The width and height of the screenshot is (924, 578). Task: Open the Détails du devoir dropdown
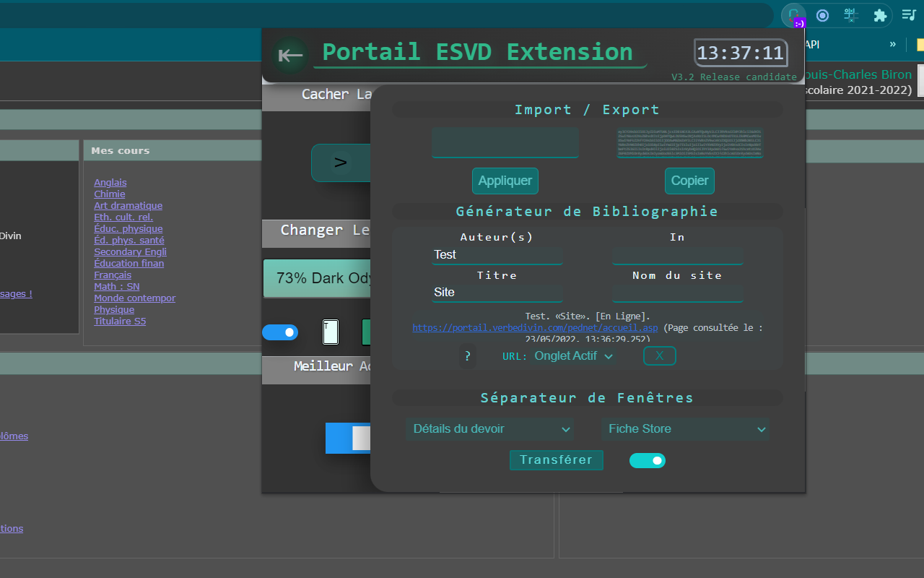490,429
